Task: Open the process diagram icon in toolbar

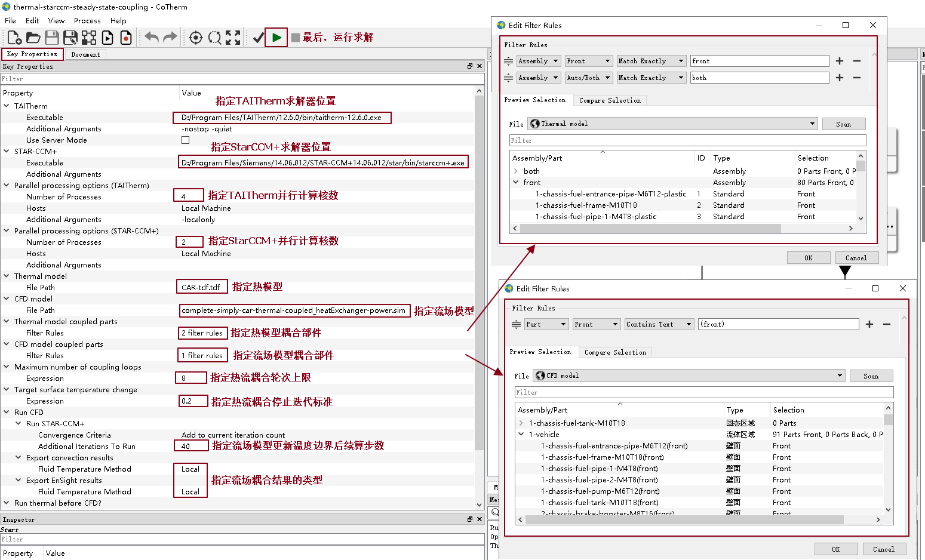Action: (x=89, y=38)
